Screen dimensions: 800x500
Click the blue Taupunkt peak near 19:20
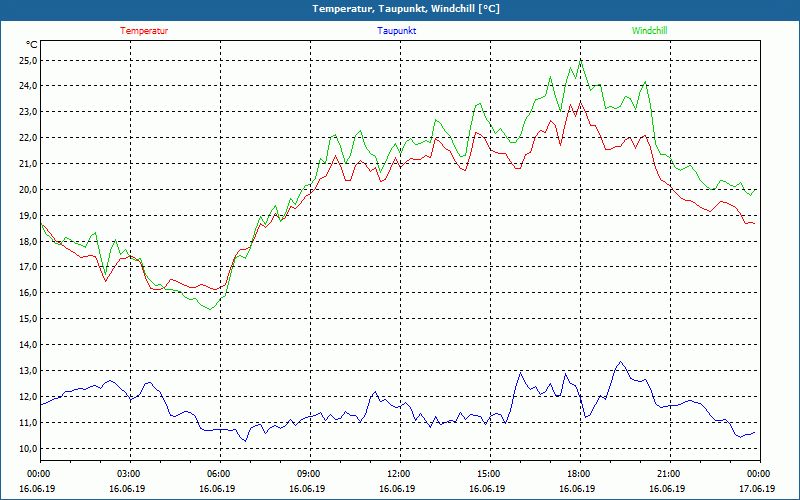pyautogui.click(x=620, y=362)
